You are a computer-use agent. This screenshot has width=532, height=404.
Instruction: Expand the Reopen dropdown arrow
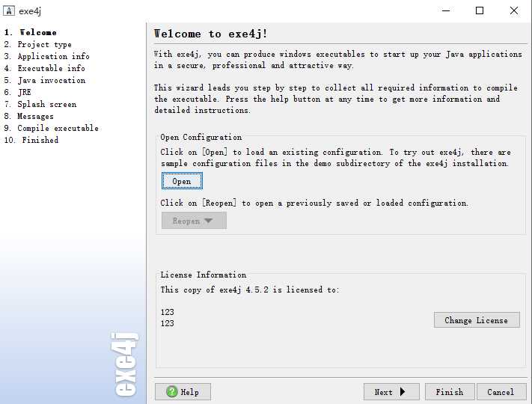click(209, 221)
